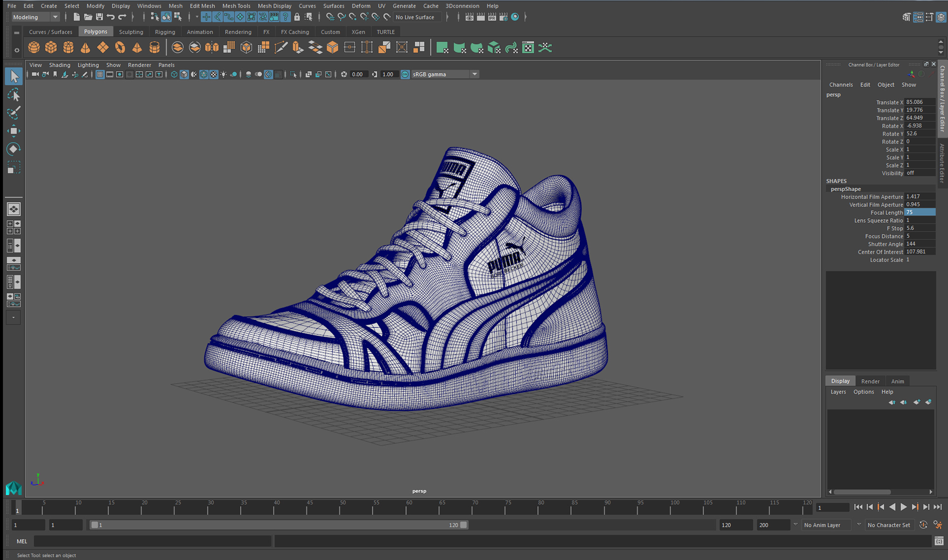Open the Channels menu in Channel Box
The image size is (948, 560).
[x=841, y=84]
